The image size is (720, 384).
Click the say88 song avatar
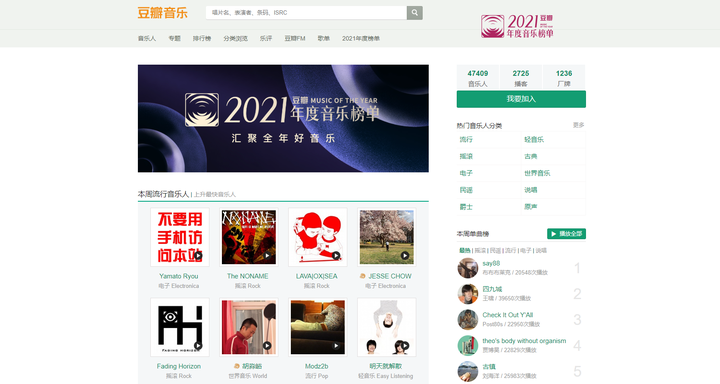pyautogui.click(x=468, y=268)
